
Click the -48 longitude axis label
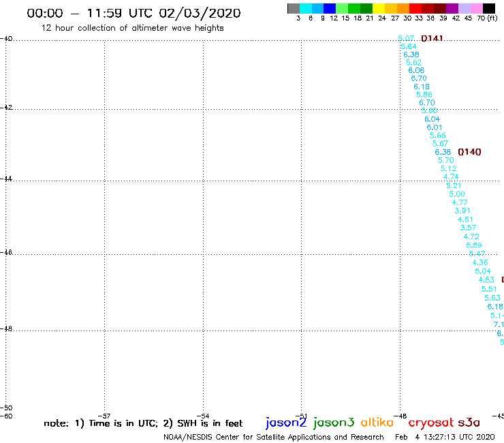(x=400, y=416)
